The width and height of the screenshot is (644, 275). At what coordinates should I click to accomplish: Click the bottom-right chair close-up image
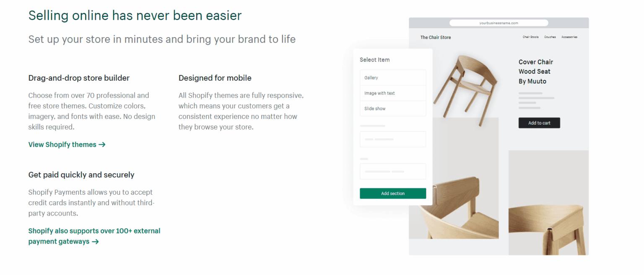[549, 203]
